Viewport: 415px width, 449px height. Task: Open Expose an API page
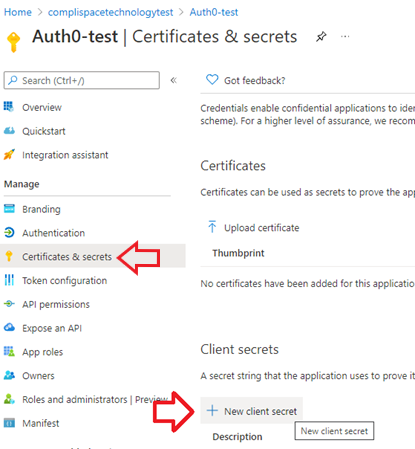pyautogui.click(x=52, y=328)
